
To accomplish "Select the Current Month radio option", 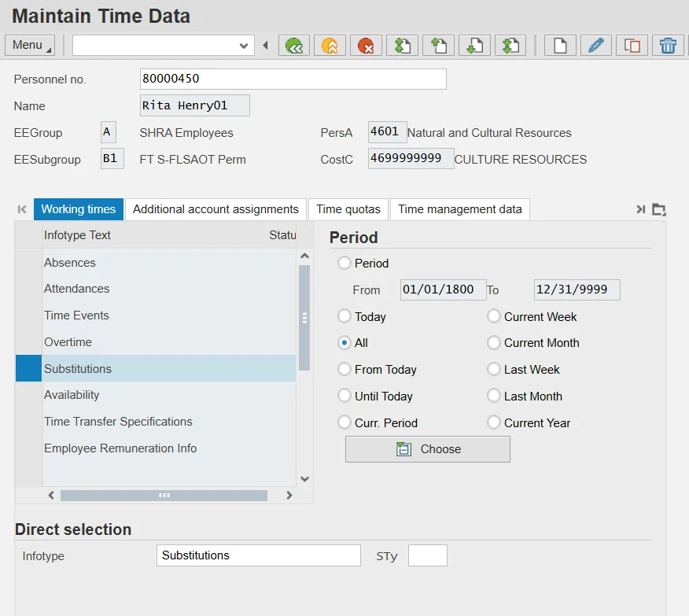I will click(494, 343).
